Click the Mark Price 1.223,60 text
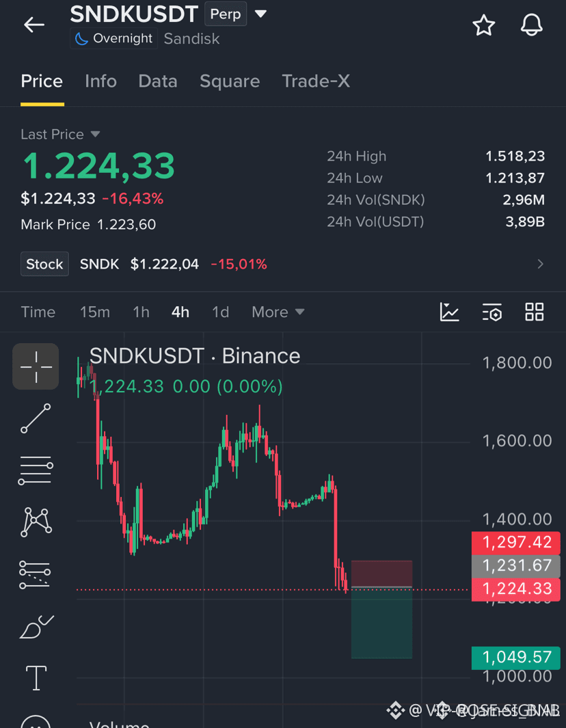566x728 pixels. tap(88, 225)
